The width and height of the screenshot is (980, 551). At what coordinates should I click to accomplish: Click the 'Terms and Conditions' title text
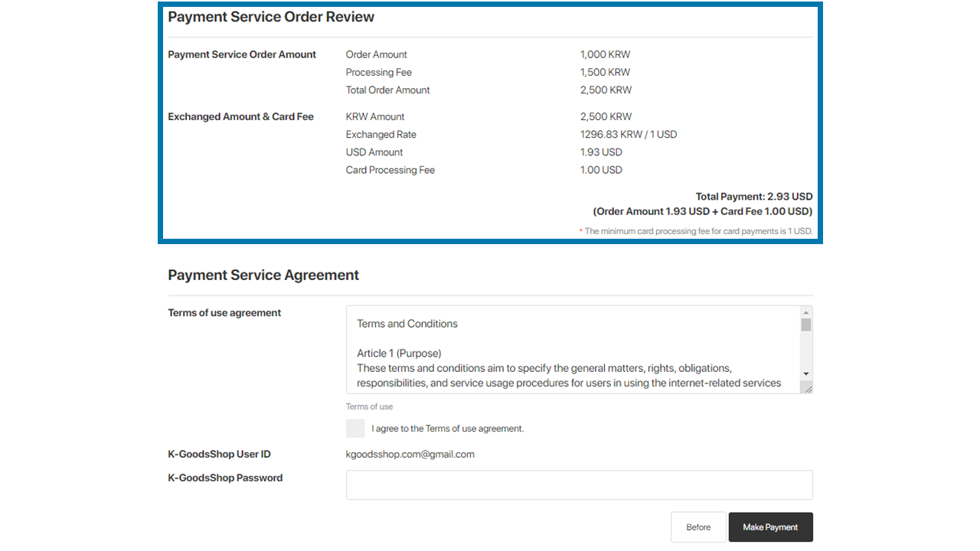(x=407, y=324)
